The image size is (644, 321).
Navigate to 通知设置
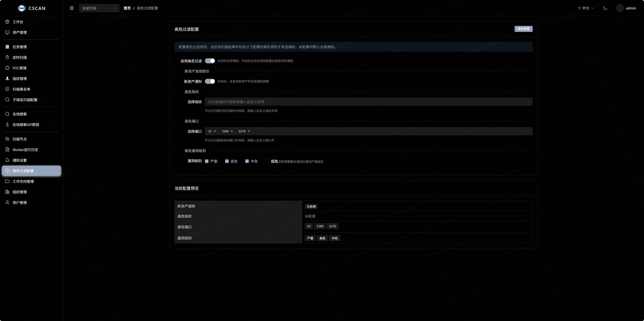[x=31, y=160]
